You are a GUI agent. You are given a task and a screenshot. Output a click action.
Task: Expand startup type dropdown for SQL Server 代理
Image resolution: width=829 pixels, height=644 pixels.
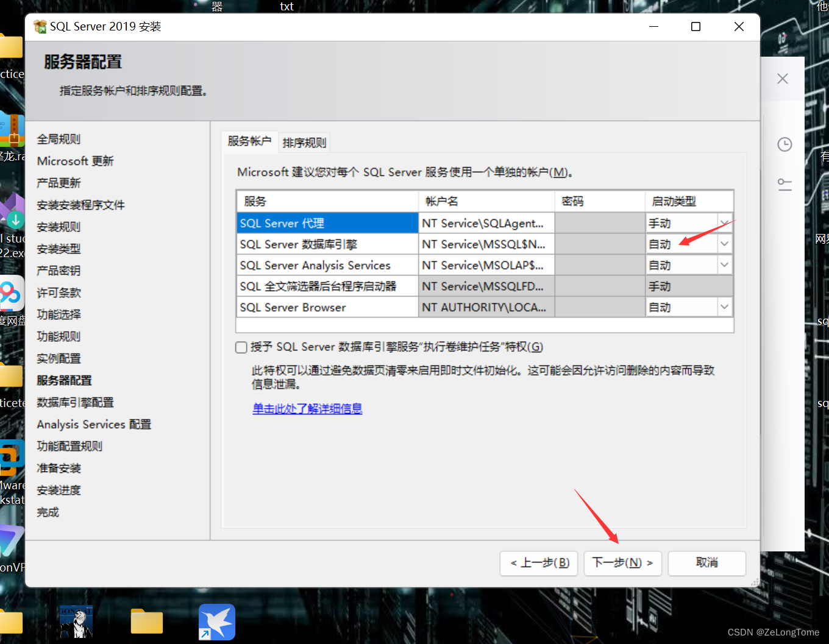[724, 223]
